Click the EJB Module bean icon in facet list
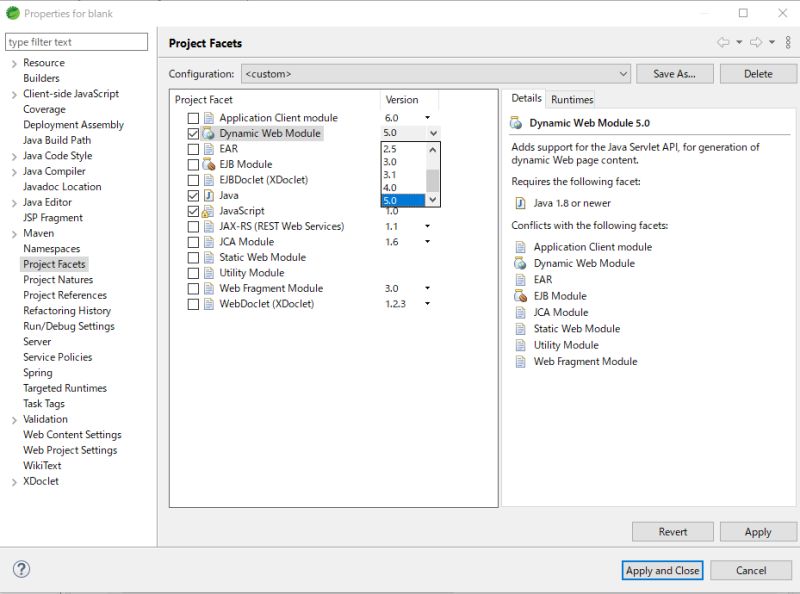The image size is (800, 594). pos(208,164)
